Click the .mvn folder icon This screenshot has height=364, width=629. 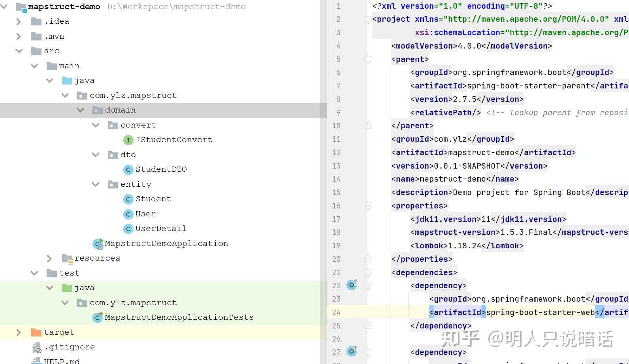tap(36, 36)
